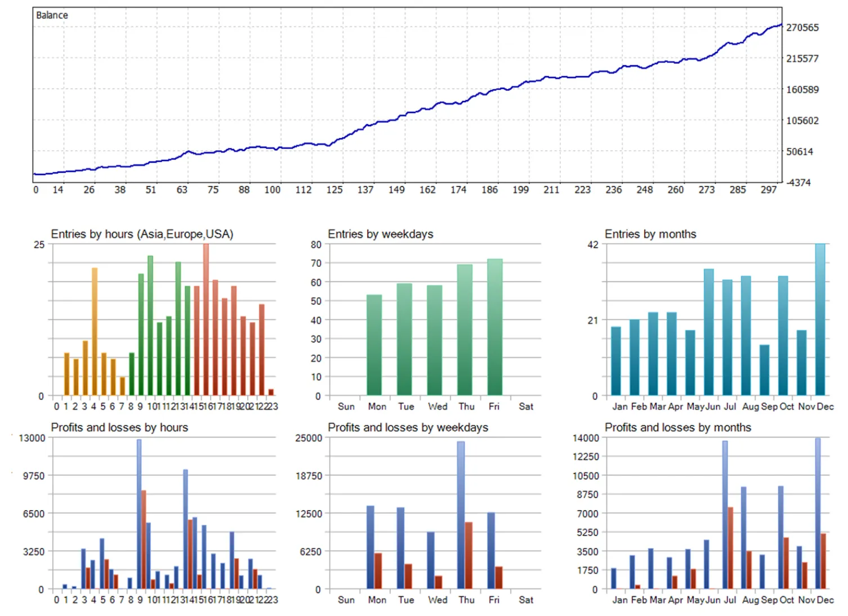Click the blue hour 9 profit bar
The image size is (848, 616).
click(x=139, y=514)
